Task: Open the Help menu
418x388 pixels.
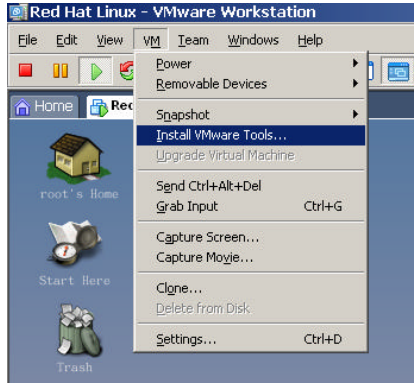Action: [310, 40]
